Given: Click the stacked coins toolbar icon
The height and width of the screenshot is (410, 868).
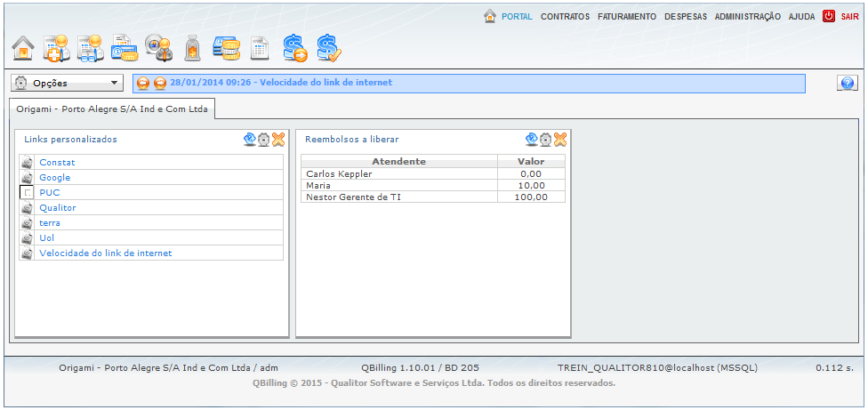Looking at the screenshot, I should coord(225,47).
